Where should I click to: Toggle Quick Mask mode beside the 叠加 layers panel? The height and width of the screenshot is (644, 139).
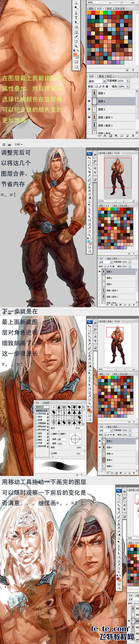[76, 62]
